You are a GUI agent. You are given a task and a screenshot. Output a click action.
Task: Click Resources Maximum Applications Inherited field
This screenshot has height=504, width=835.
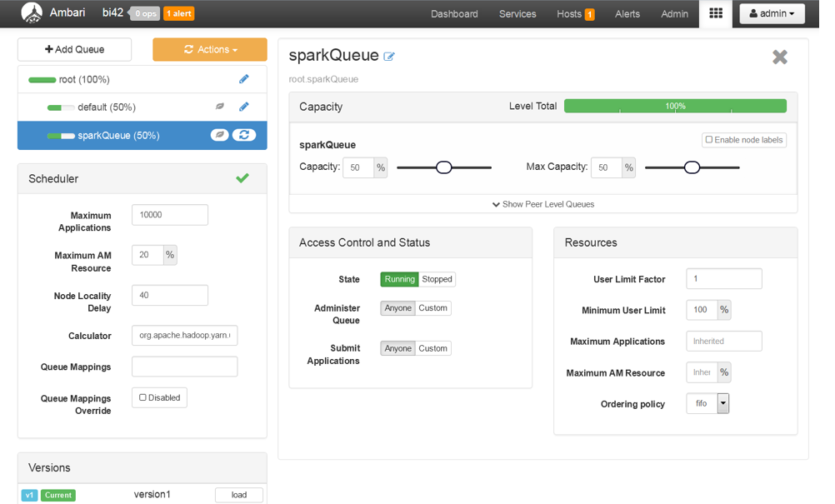coord(724,342)
